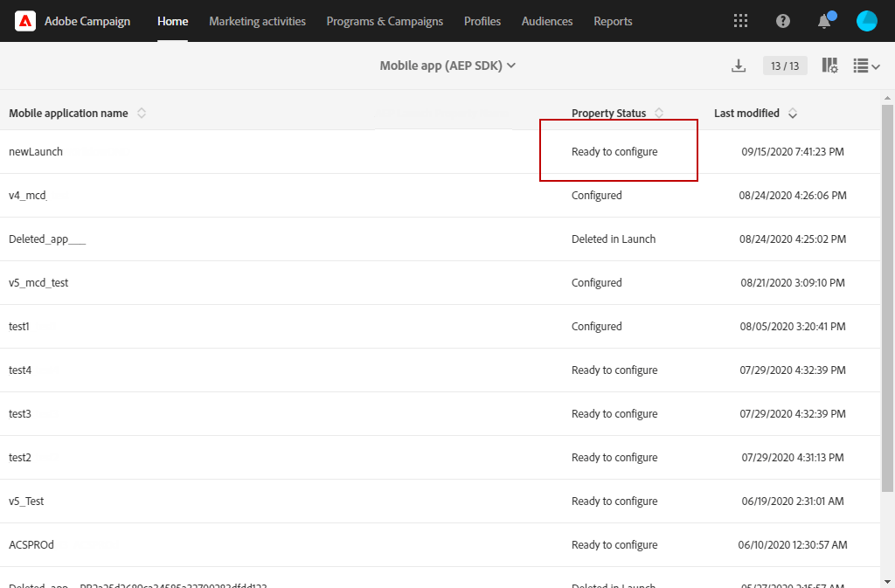This screenshot has height=588, width=895.
Task: Open the notifications bell
Action: point(822,20)
